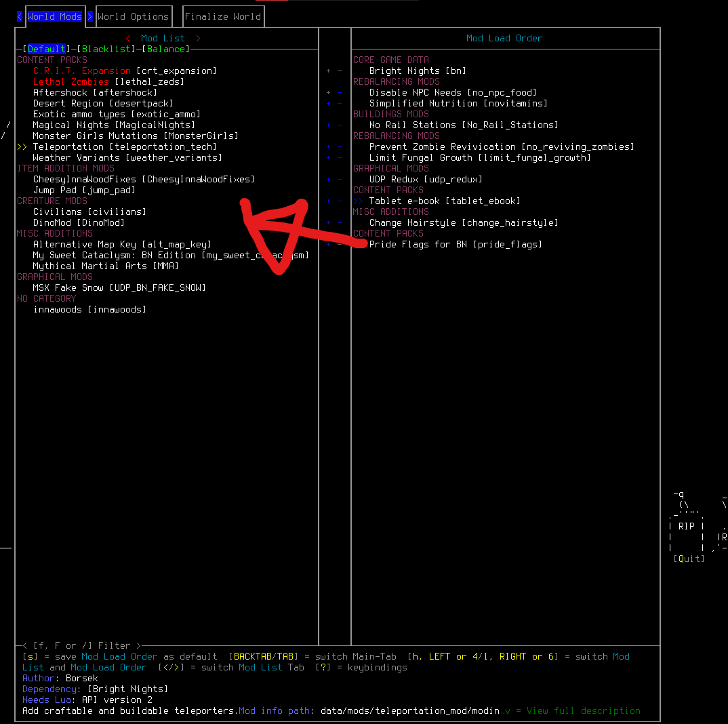Select Civilians mod
The image size is (728, 724).
[x=89, y=212]
